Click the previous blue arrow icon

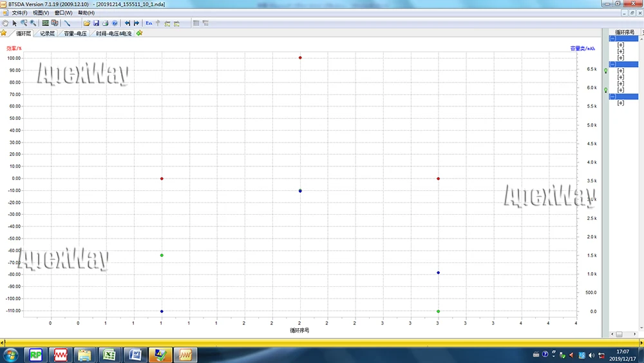(128, 23)
